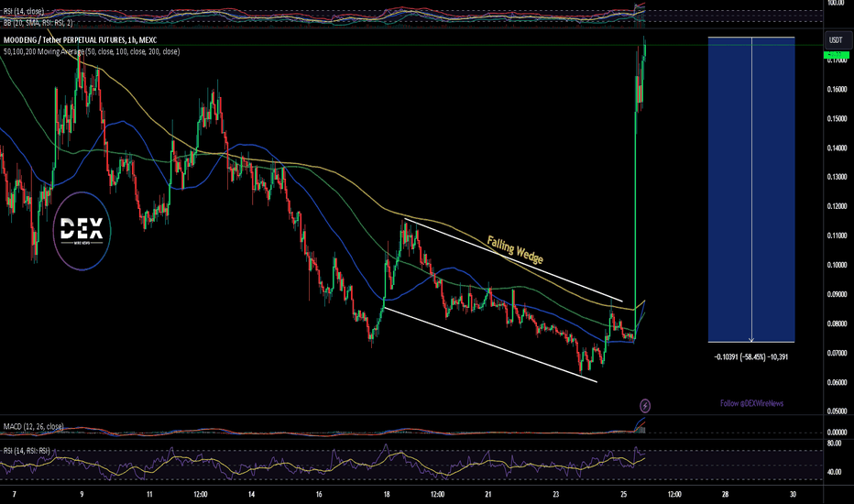Click the 0.13000 price axis label
This screenshot has width=854, height=504.
[x=838, y=177]
